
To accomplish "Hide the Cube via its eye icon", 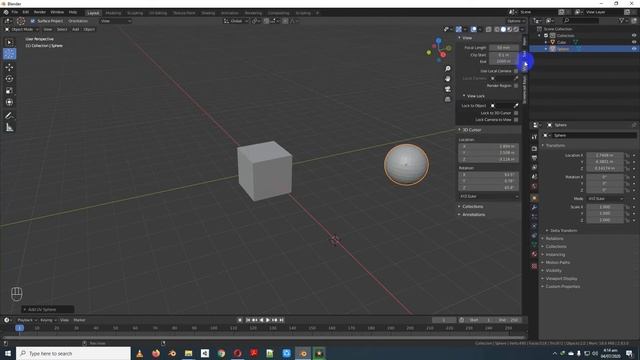I will pos(634,42).
